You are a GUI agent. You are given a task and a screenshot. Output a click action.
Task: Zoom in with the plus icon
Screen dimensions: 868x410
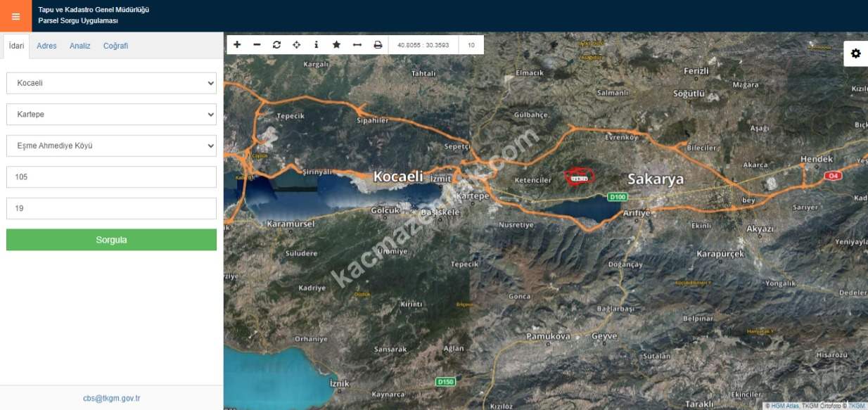(237, 45)
